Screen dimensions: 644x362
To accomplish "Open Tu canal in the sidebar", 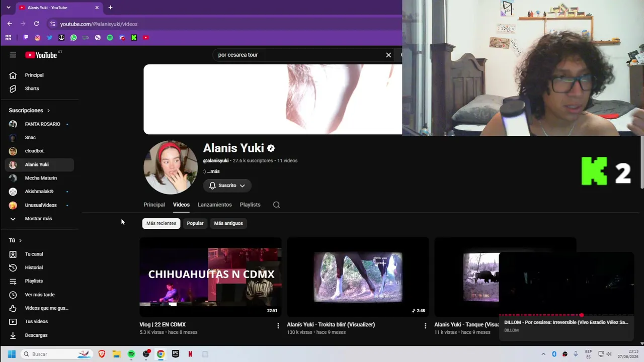I will [x=39, y=254].
